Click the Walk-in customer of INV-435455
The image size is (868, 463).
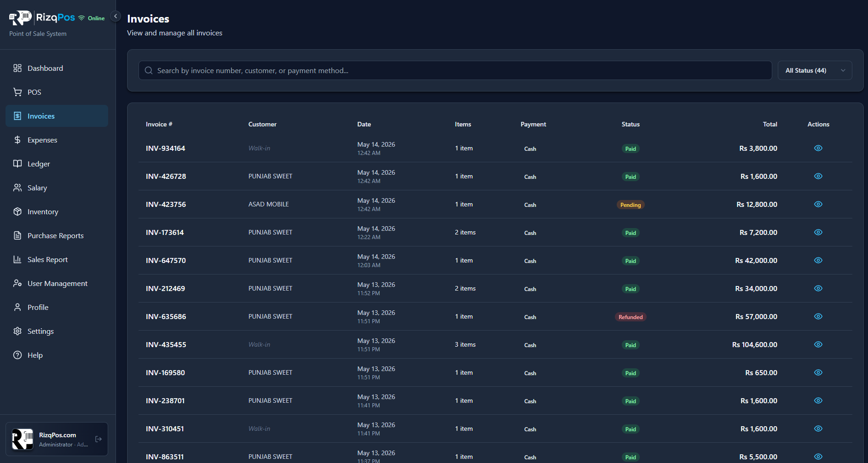point(259,344)
